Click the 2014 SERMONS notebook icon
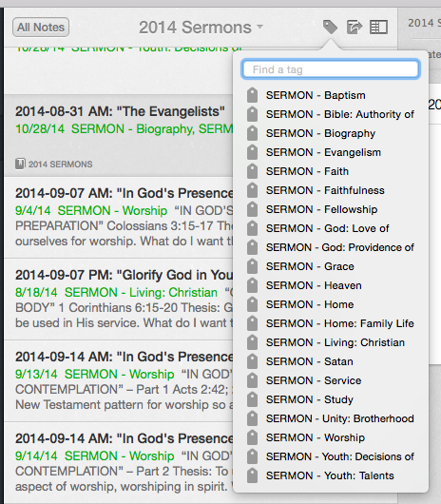Viewport: 441px width, 504px height. click(20, 164)
